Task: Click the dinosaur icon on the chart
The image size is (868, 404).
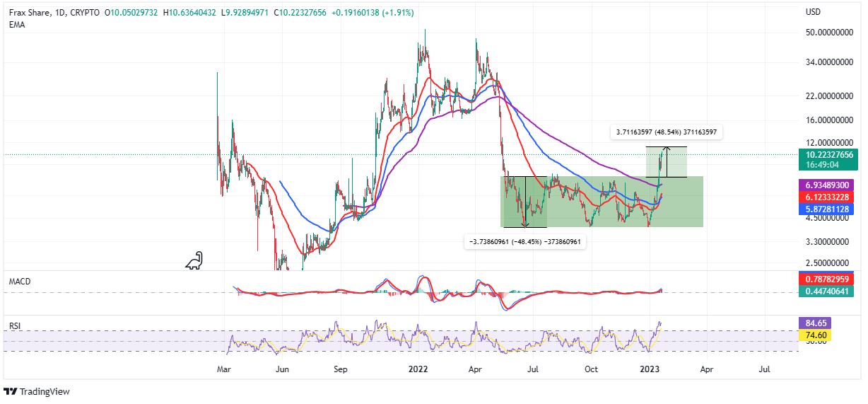Action: pyautogui.click(x=195, y=261)
